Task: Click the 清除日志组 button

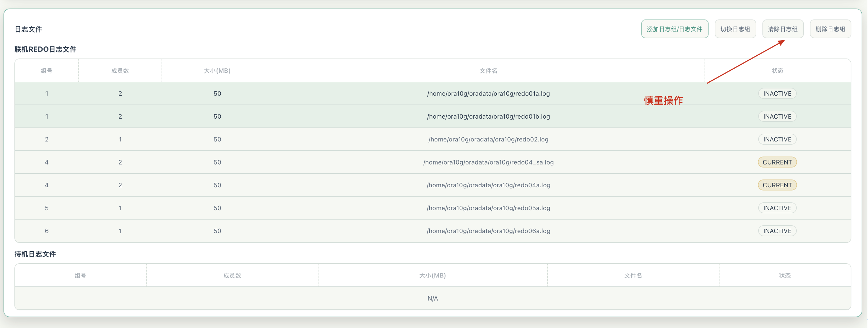Action: pos(782,29)
